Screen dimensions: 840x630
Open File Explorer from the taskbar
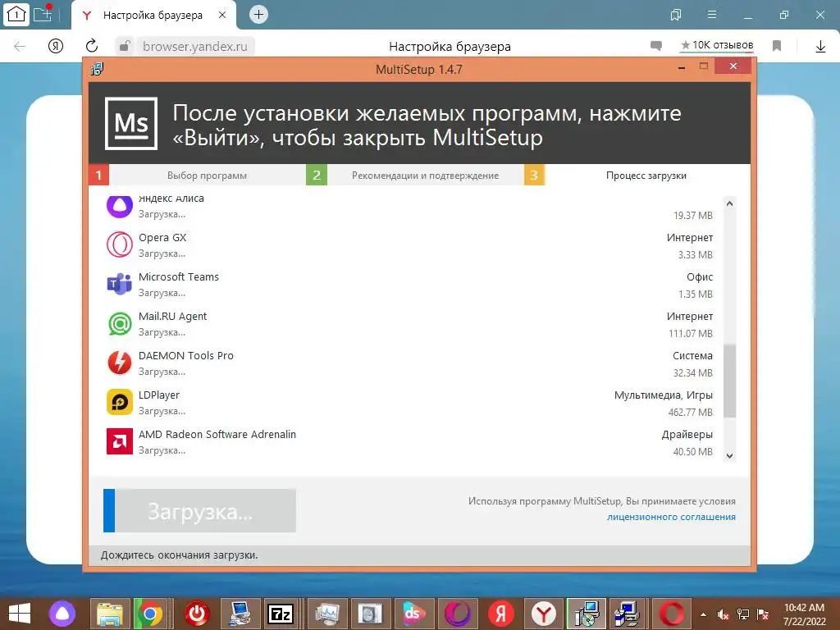point(110,614)
